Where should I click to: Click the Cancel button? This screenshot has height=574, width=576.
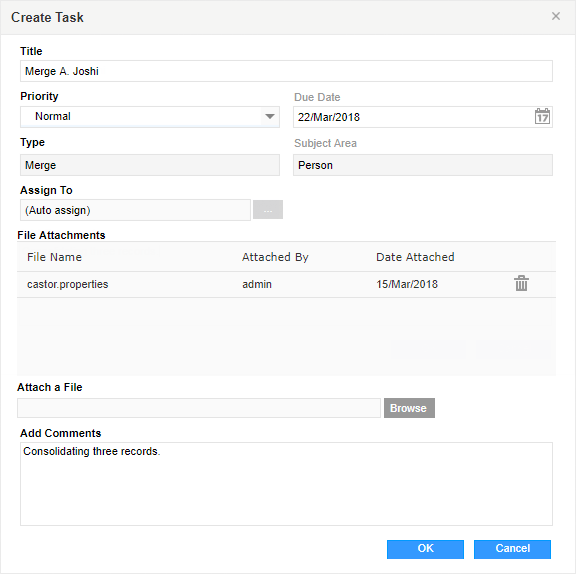pos(512,549)
